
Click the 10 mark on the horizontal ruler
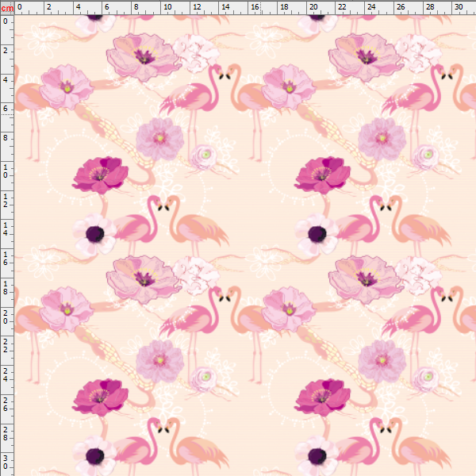click(x=167, y=7)
